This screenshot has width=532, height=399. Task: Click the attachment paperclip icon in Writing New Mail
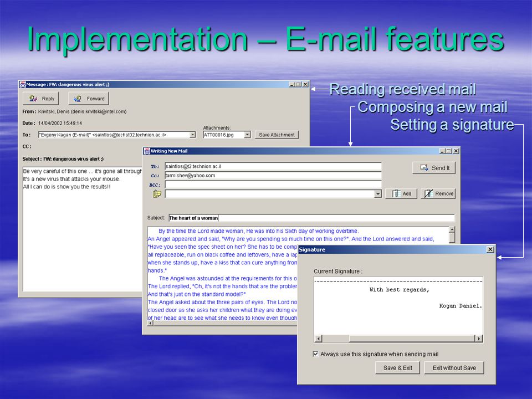click(x=157, y=194)
